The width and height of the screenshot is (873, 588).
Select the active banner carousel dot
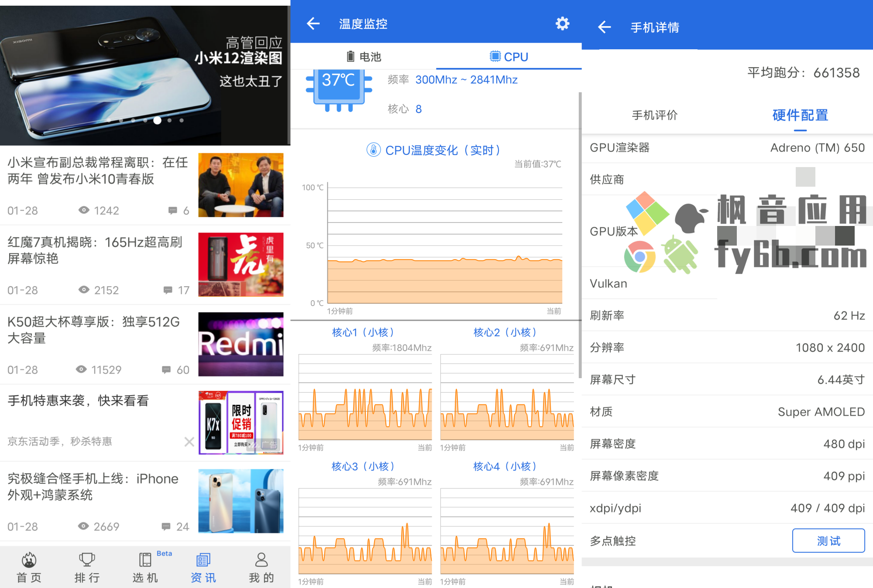[157, 120]
